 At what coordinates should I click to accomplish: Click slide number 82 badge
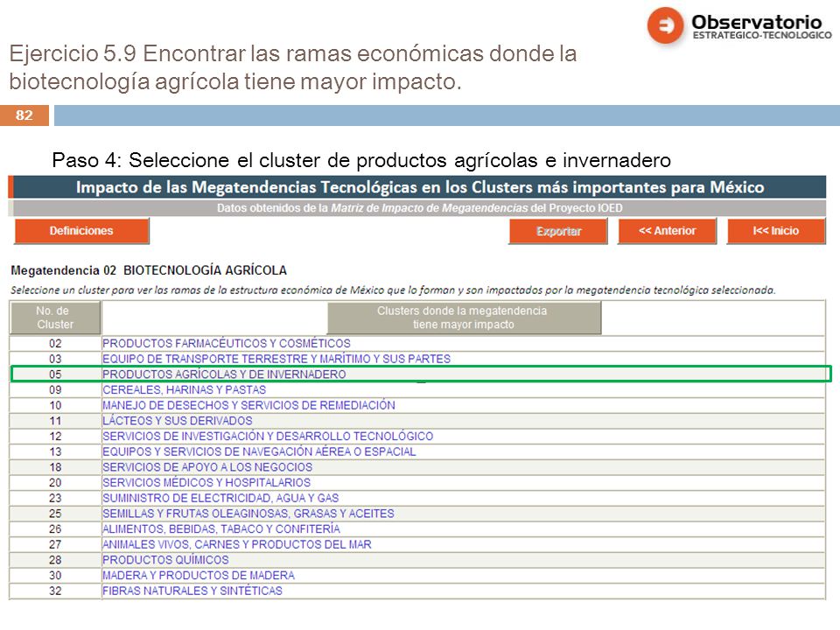24,115
